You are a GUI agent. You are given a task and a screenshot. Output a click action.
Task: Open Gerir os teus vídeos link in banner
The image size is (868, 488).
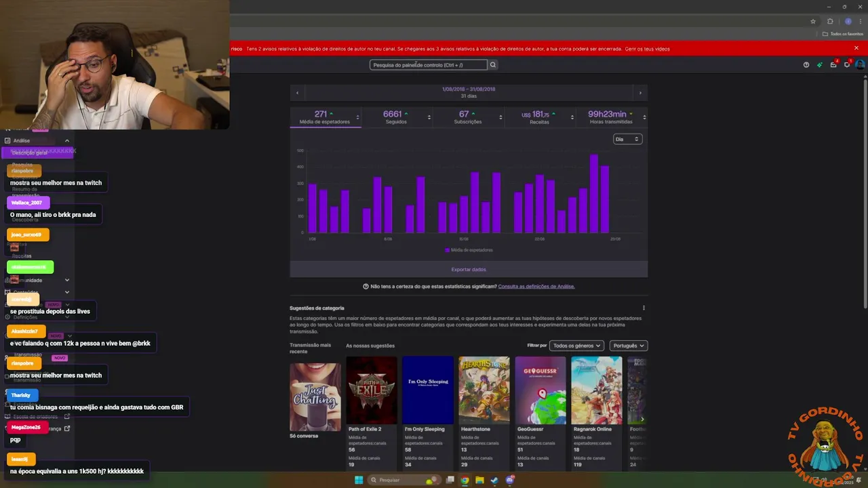tap(647, 49)
